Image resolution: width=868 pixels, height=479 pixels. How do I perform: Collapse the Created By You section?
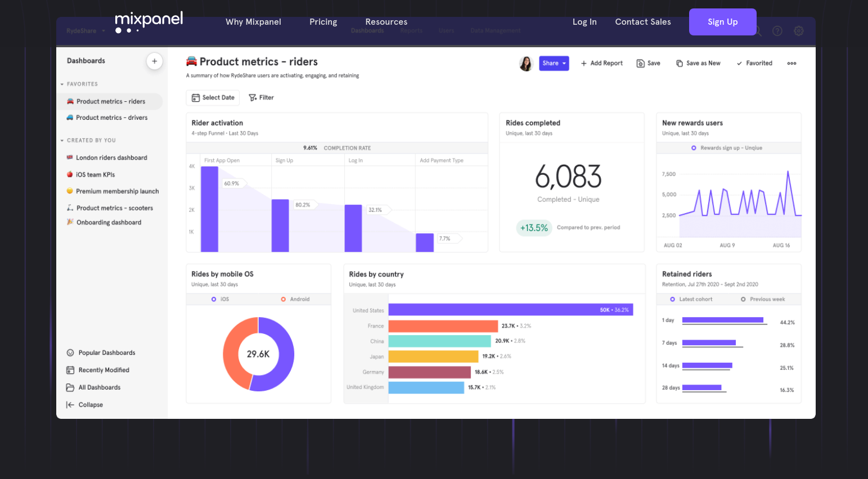pos(62,141)
